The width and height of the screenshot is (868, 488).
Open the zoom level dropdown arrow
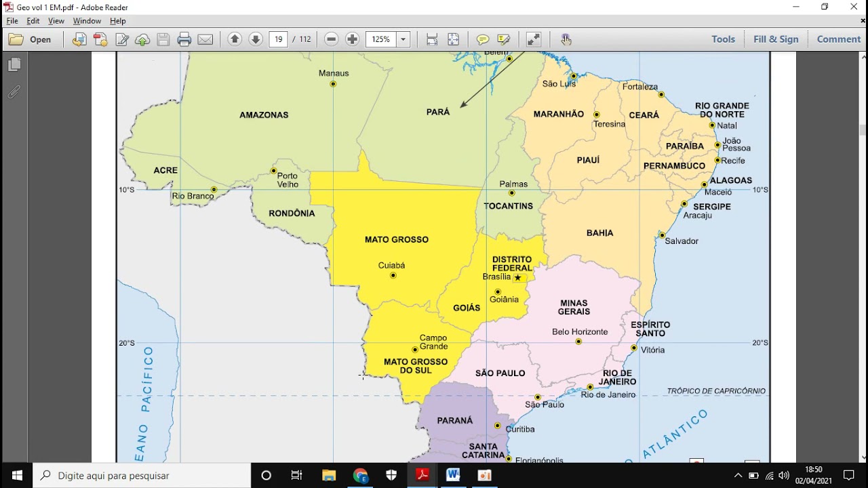(x=403, y=39)
